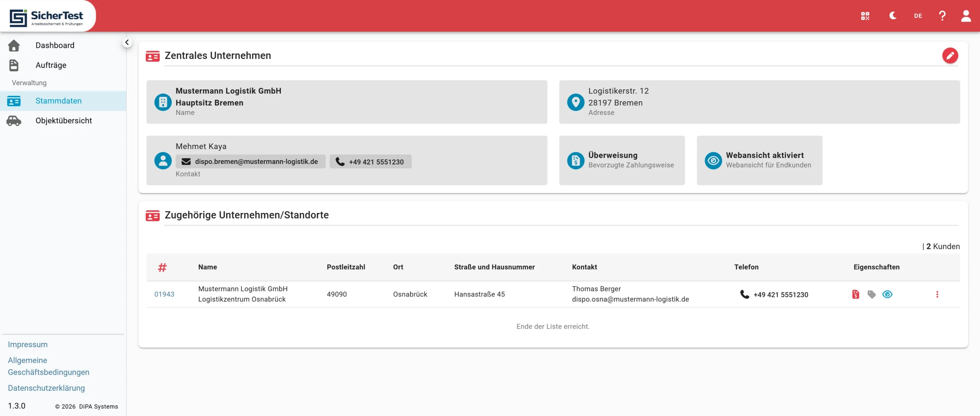Viewport: 980px width, 416px height.
Task: Select Stammdaten menu item
Action: 58,101
